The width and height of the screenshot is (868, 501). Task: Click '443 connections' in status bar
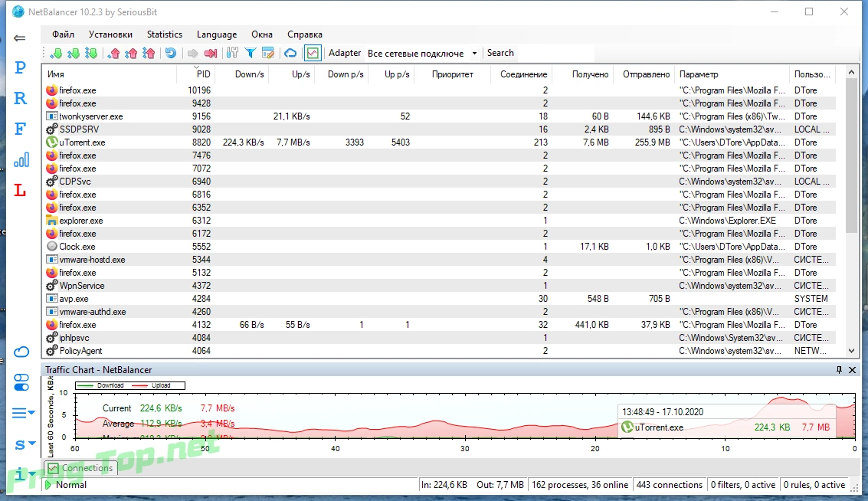click(x=670, y=485)
